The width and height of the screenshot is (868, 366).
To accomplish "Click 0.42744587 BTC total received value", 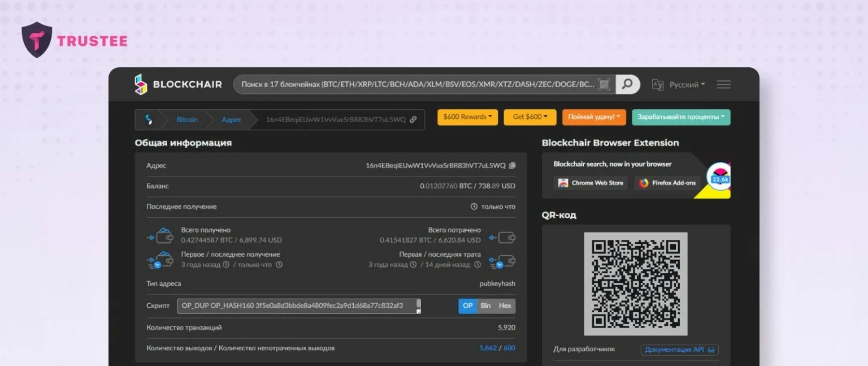I will pyautogui.click(x=206, y=240).
